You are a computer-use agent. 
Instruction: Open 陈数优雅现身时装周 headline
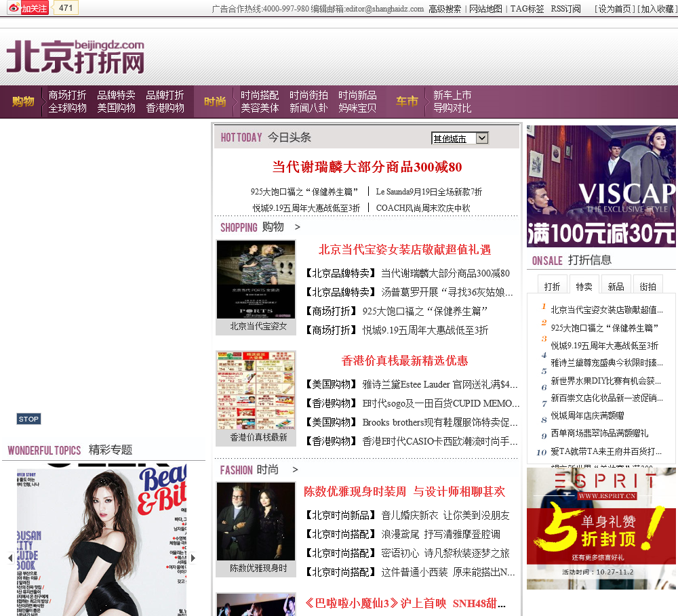tap(404, 491)
